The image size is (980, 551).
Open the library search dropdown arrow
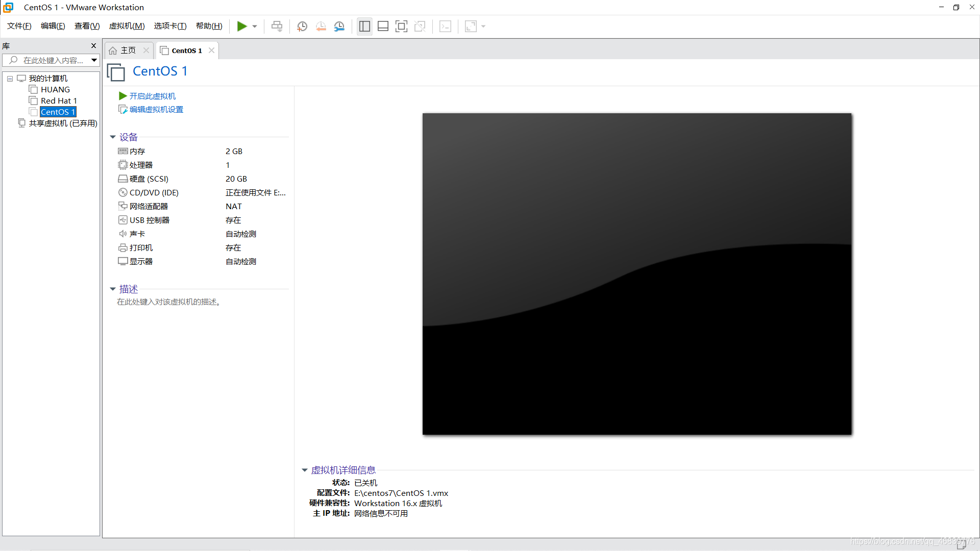94,60
